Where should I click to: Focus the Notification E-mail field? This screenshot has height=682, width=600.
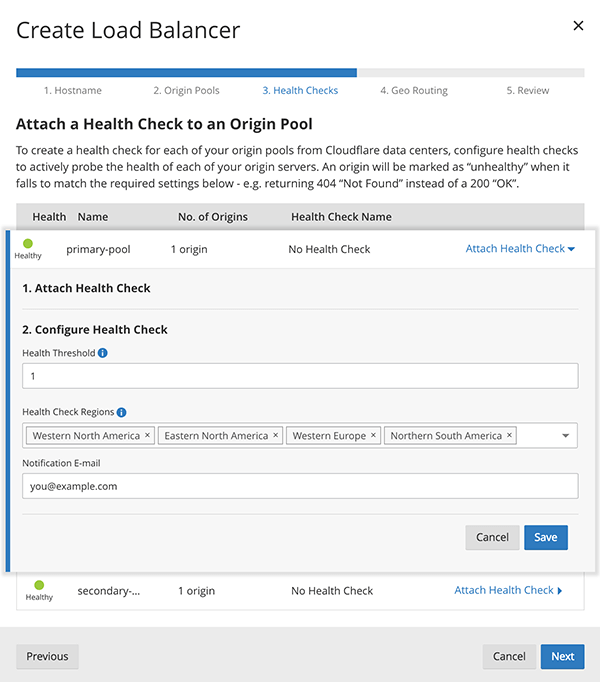tap(300, 486)
